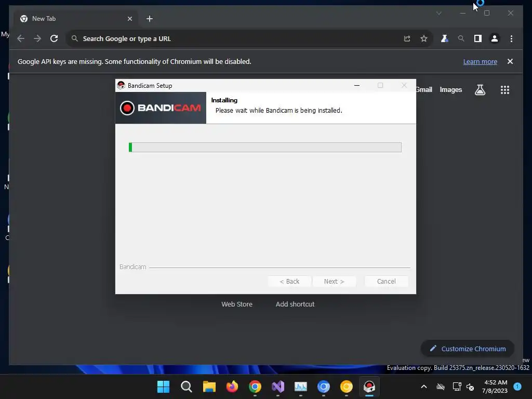This screenshot has width=532, height=399.
Task: Open the Chromium experiments flask in toolbar
Action: 445,38
